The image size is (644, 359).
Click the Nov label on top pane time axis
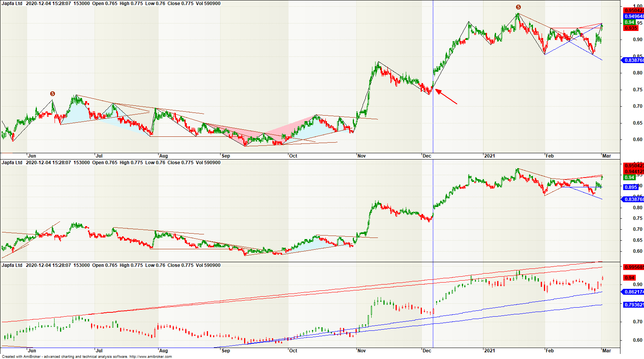pyautogui.click(x=362, y=156)
